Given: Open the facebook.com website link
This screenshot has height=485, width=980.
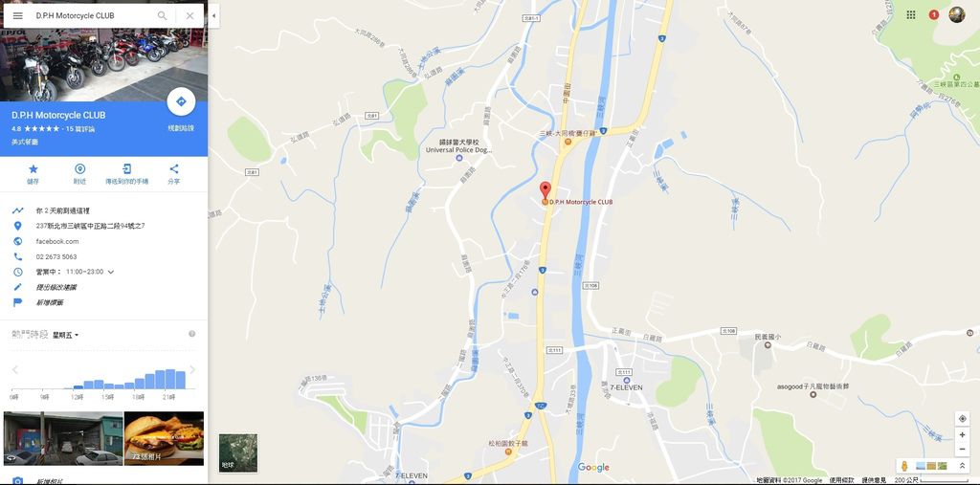Looking at the screenshot, I should pos(57,241).
